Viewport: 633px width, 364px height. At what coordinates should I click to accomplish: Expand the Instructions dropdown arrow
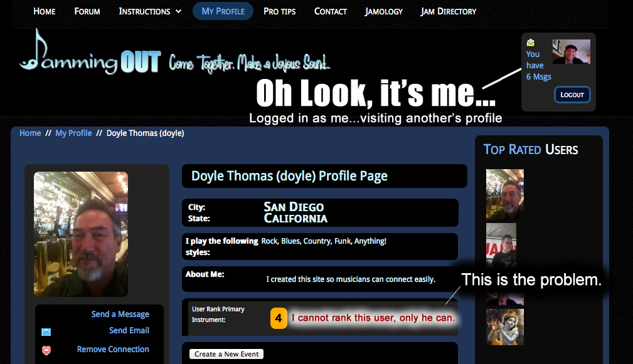coord(178,11)
